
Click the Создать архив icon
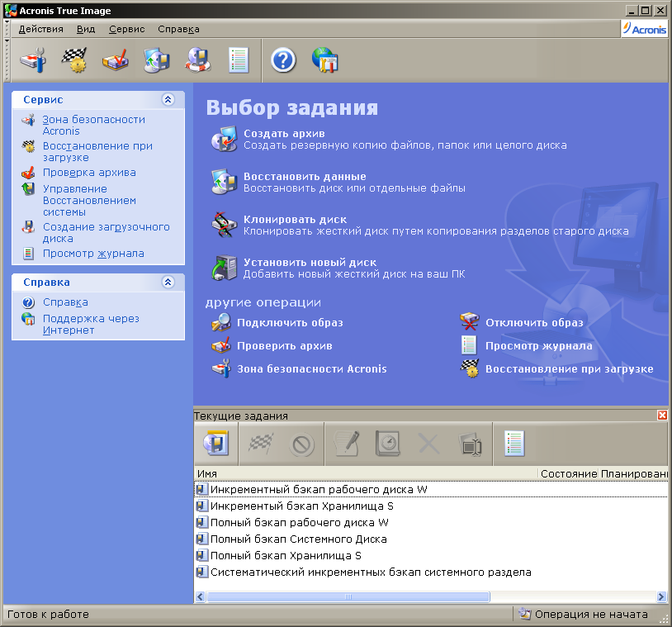pyautogui.click(x=224, y=139)
